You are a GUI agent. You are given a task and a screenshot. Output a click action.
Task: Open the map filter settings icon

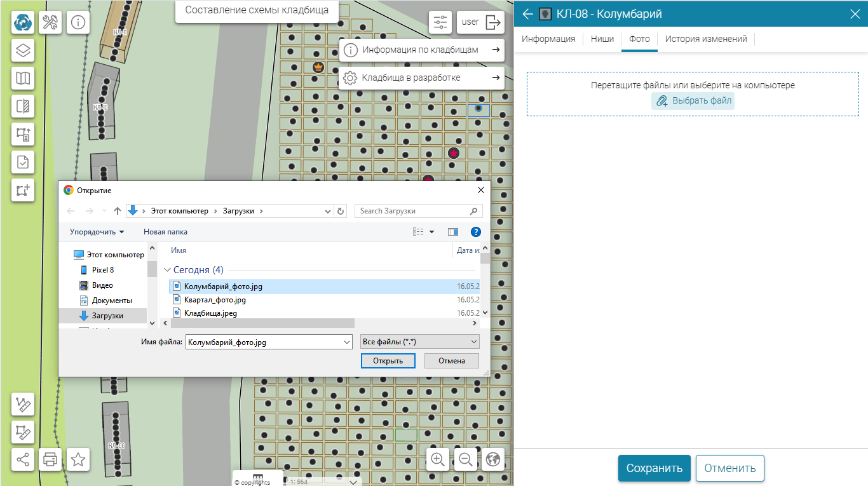(440, 22)
